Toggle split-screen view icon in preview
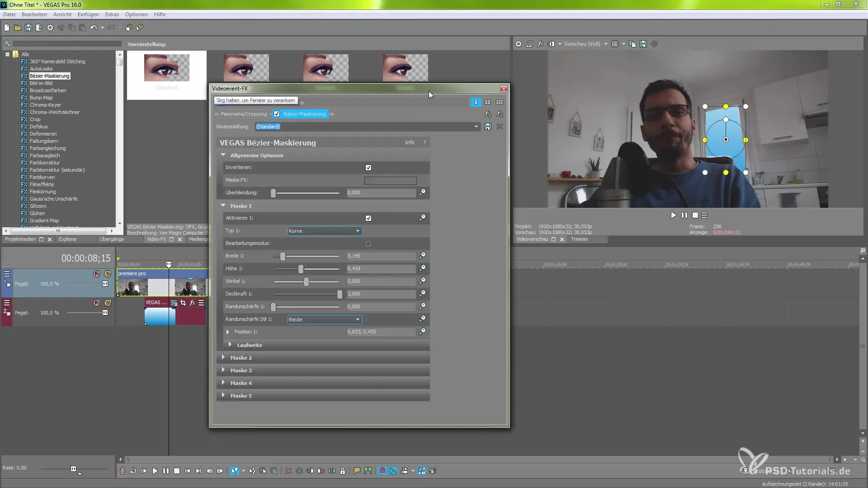The height and width of the screenshot is (488, 868). 551,44
